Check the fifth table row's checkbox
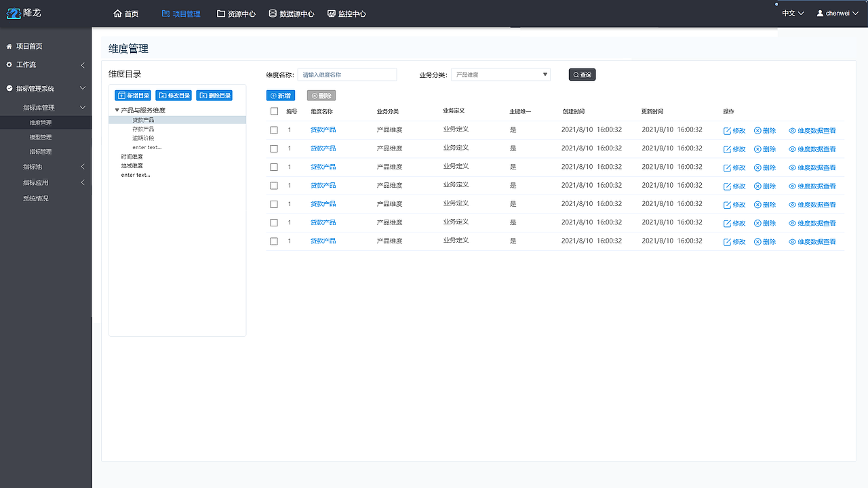868x488 pixels. click(x=274, y=204)
